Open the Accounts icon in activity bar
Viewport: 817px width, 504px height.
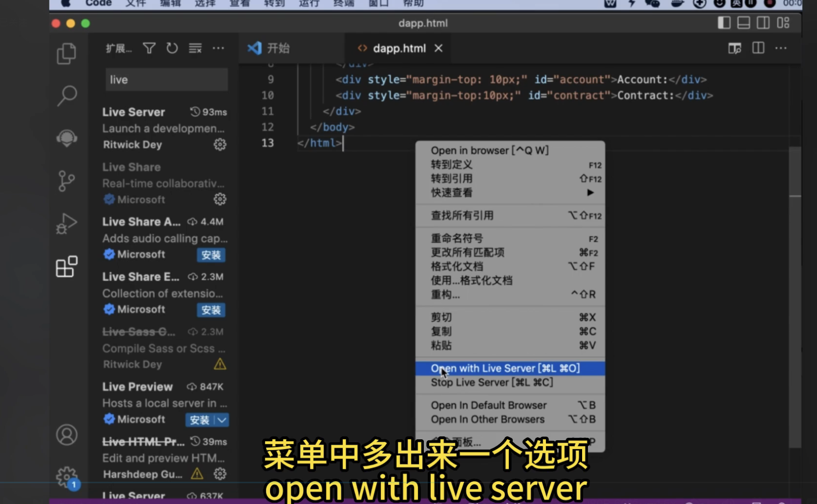coord(66,435)
